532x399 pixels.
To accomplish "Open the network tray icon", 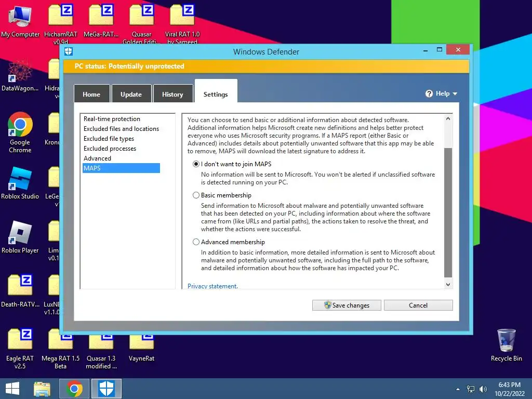I will point(471,389).
